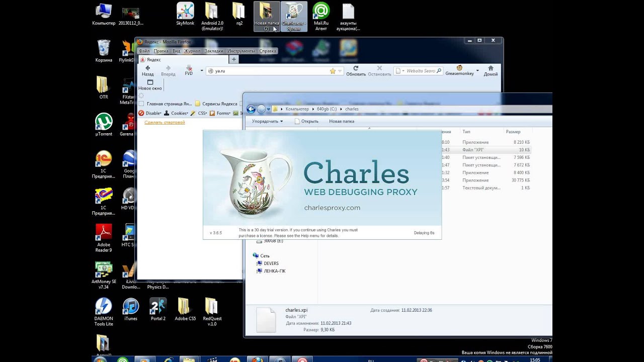Expand the CSS dropdown in the web developer toolbar
644x362 pixels.
point(199,113)
